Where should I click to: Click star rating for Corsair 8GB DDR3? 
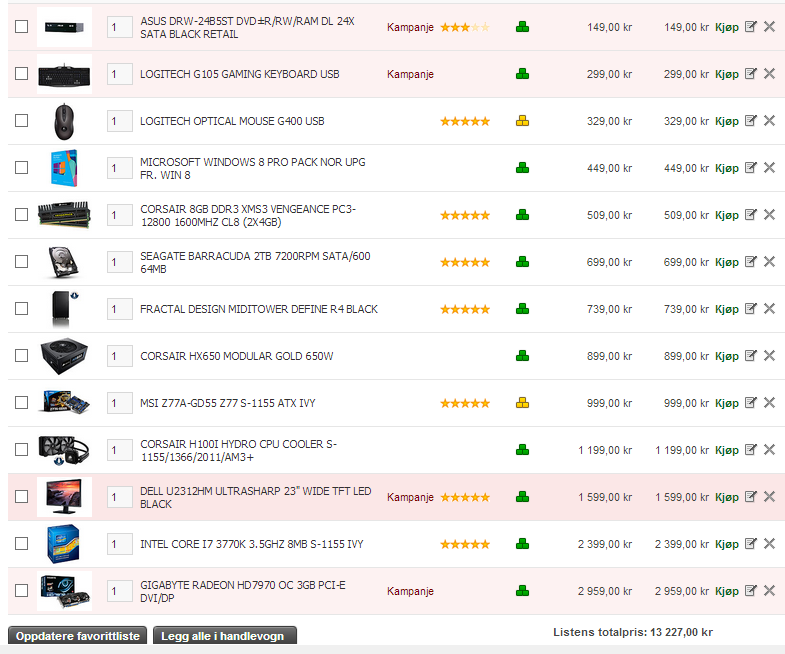tap(465, 215)
